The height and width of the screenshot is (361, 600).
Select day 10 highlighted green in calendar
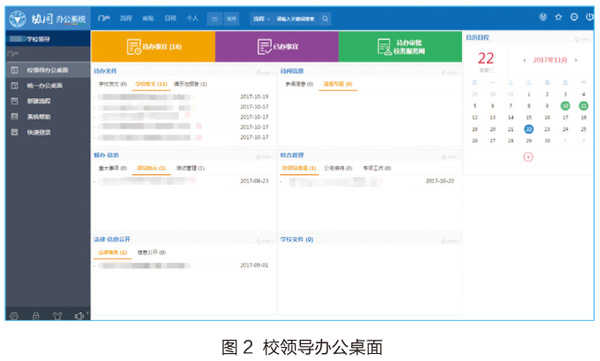click(x=565, y=106)
